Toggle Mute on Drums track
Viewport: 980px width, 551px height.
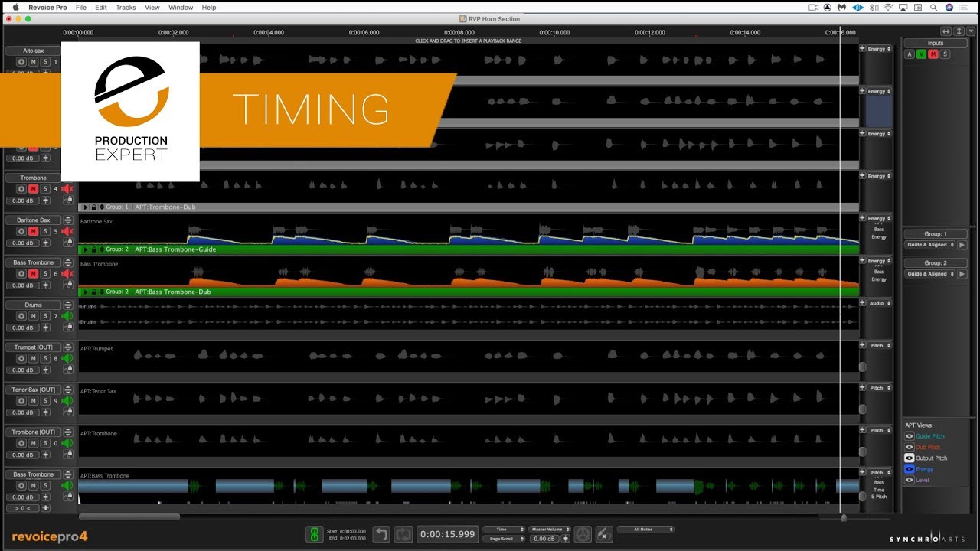tap(34, 316)
